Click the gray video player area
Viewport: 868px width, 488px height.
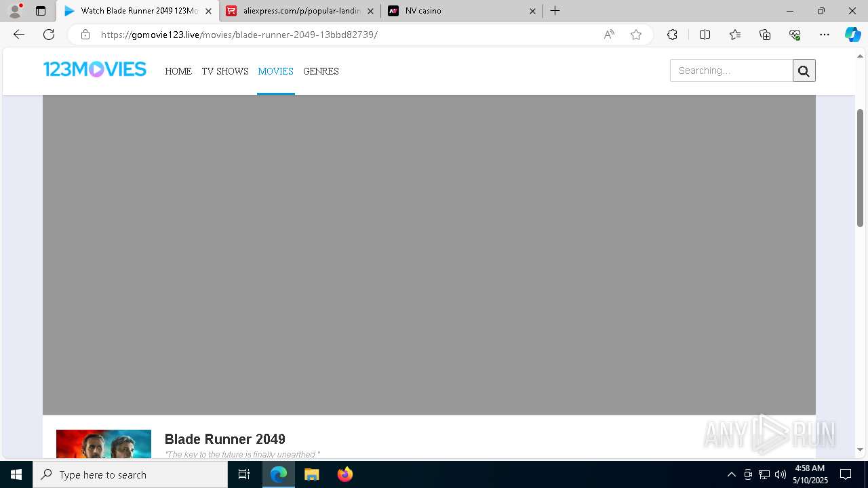pyautogui.click(x=429, y=255)
